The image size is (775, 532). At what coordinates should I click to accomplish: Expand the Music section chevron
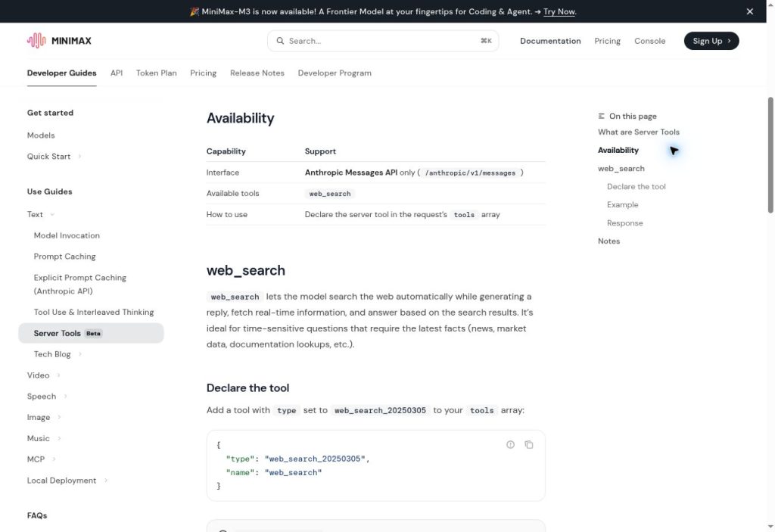[59, 439]
